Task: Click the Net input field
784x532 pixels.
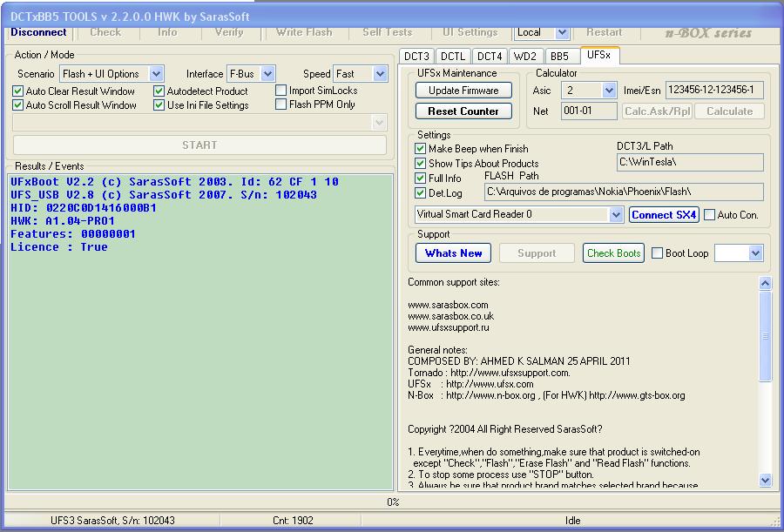Action: pos(589,111)
